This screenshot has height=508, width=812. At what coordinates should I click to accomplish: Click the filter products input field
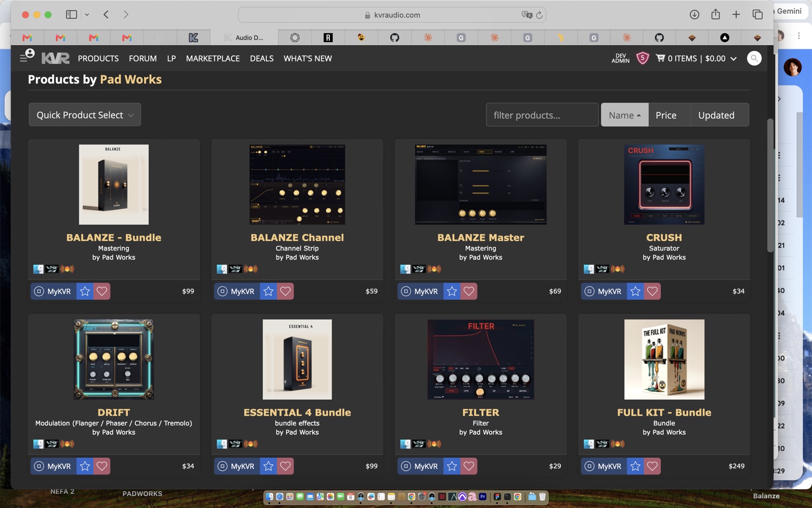(542, 115)
